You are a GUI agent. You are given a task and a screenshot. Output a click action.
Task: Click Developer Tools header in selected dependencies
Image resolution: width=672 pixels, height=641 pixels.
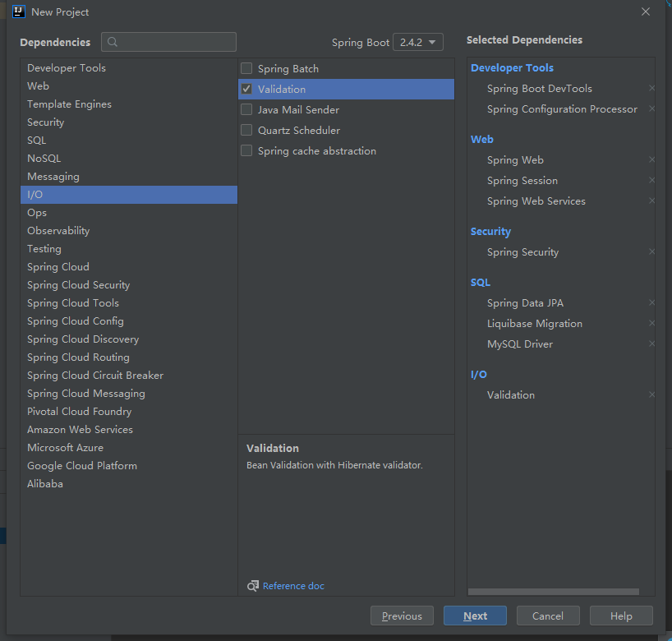(x=512, y=67)
